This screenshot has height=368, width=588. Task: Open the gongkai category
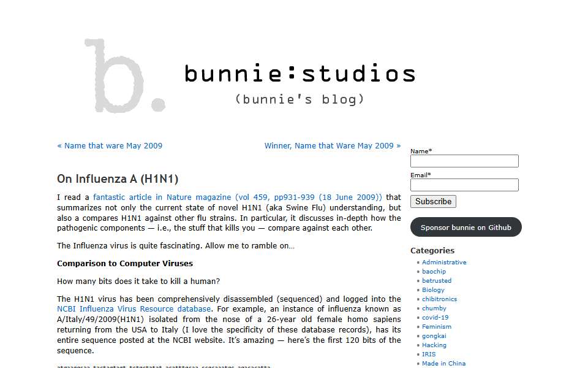tap(434, 335)
